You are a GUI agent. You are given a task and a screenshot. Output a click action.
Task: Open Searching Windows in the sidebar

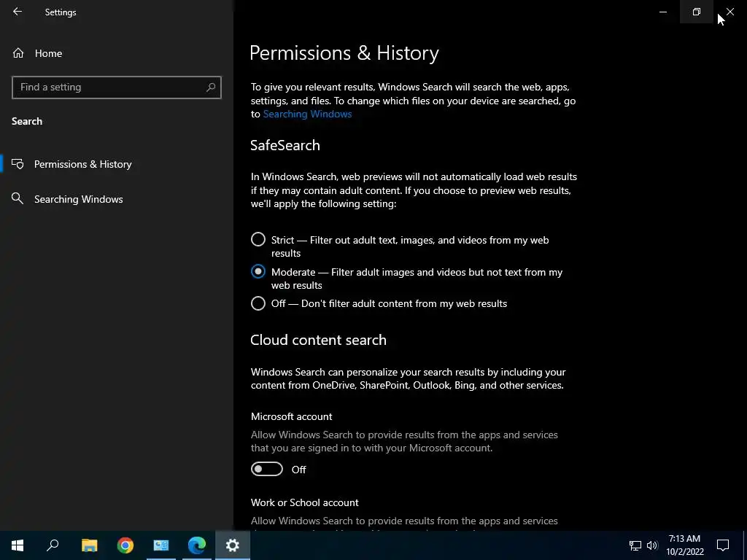coord(117,199)
